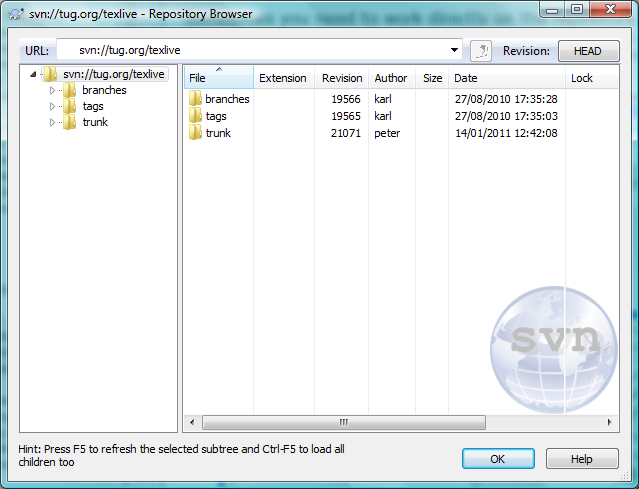Click the tags folder icon in tree

pos(69,106)
